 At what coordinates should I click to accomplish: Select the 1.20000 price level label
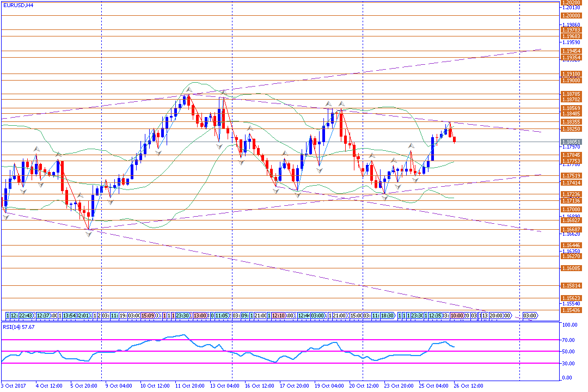(571, 16)
